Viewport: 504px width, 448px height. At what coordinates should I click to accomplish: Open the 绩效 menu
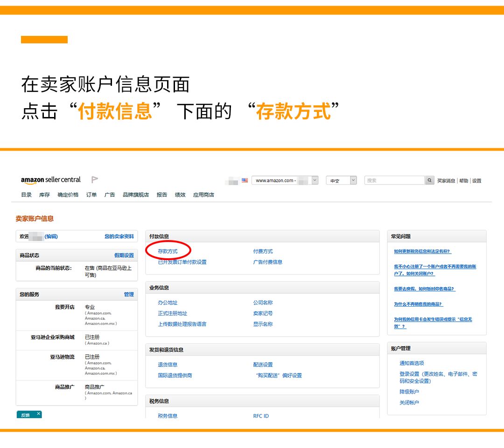point(180,194)
